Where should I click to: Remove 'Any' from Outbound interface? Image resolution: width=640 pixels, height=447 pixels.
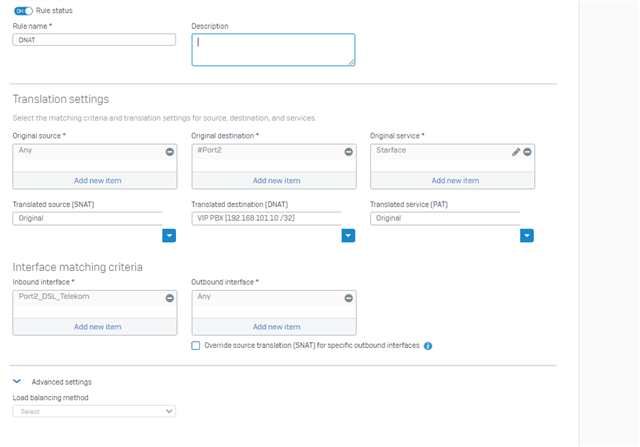[349, 298]
